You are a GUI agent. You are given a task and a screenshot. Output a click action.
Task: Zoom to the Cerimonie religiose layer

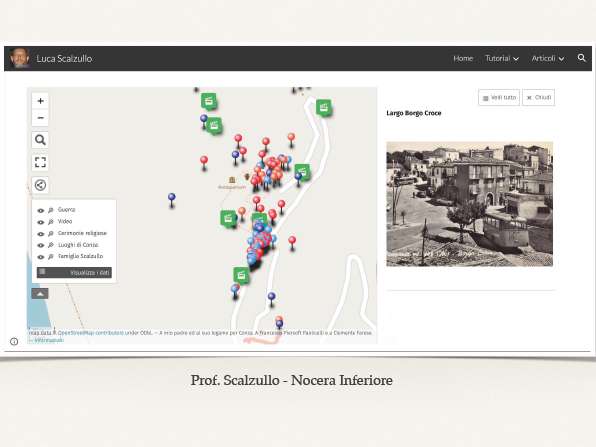51,233
